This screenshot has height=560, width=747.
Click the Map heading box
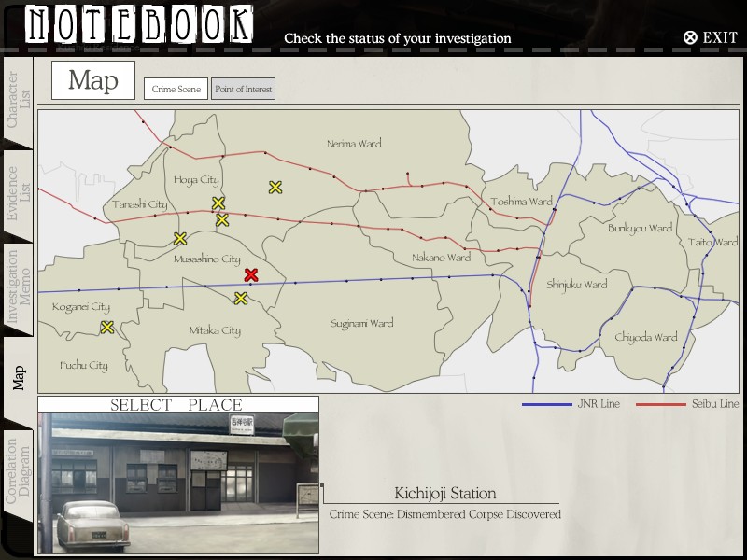coord(93,80)
